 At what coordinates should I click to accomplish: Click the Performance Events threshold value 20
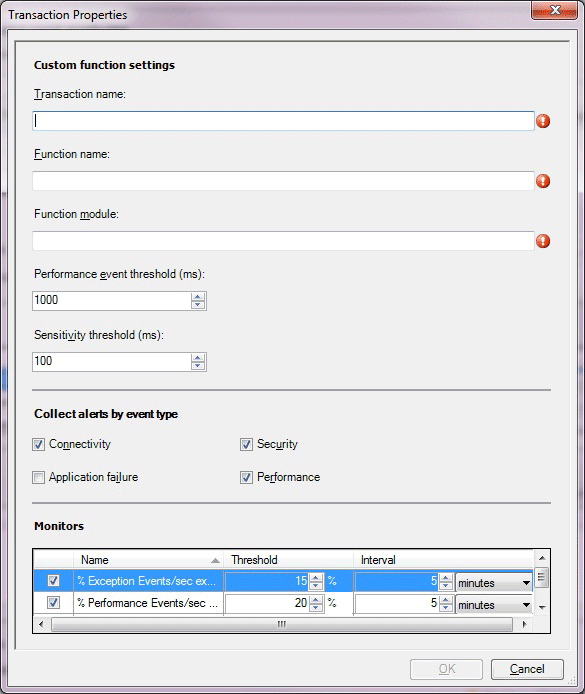click(x=267, y=603)
